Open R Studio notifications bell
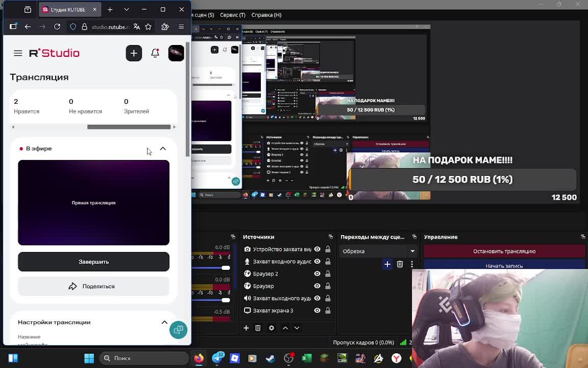Image resolution: width=588 pixels, height=368 pixels. click(x=155, y=53)
